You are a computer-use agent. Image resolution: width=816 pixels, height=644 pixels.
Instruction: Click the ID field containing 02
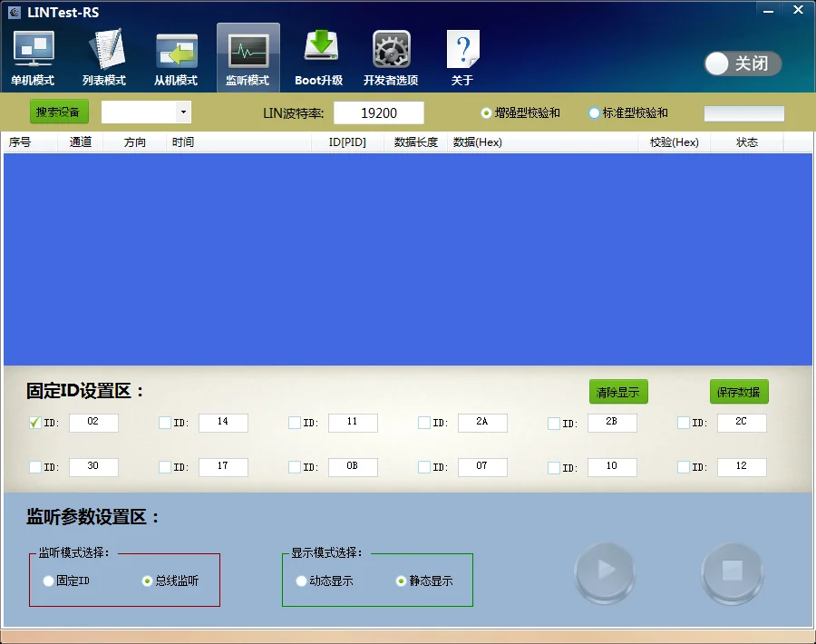(x=93, y=423)
